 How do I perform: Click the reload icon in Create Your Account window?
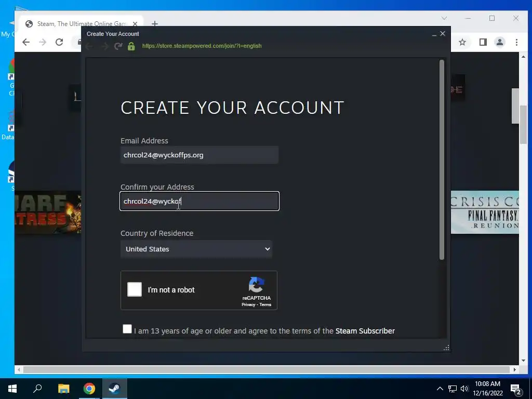point(118,46)
